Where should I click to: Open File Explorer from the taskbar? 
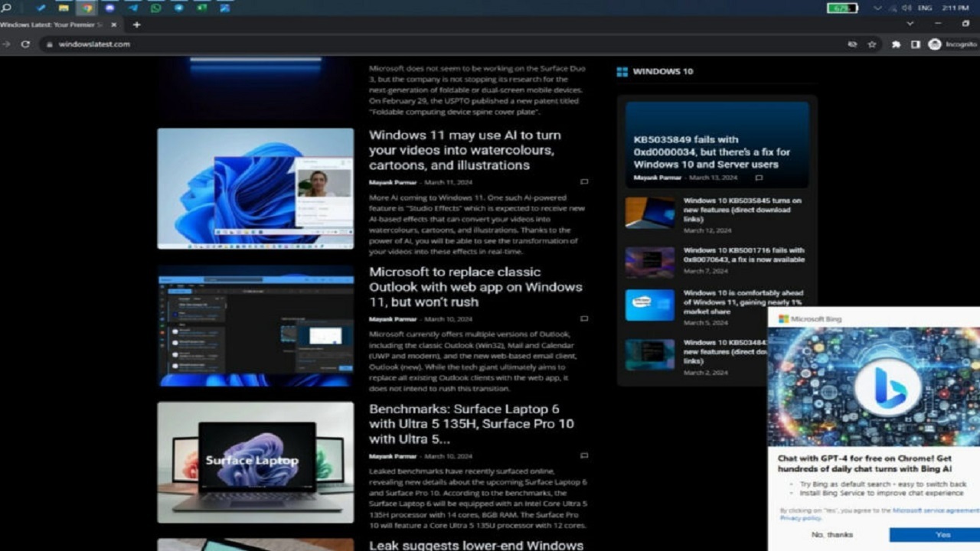[64, 8]
